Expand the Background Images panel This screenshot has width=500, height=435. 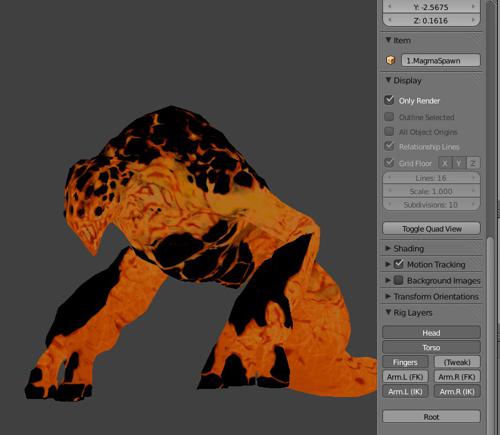(x=388, y=280)
